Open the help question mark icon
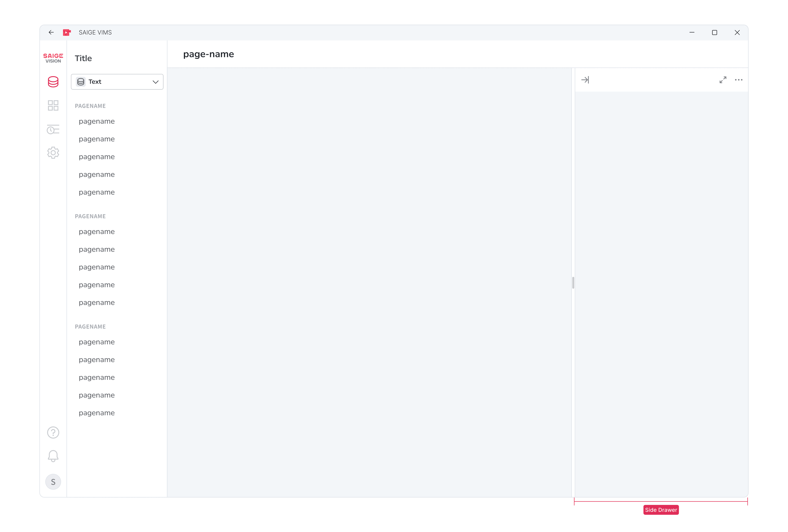The height and width of the screenshot is (532, 788). click(53, 433)
